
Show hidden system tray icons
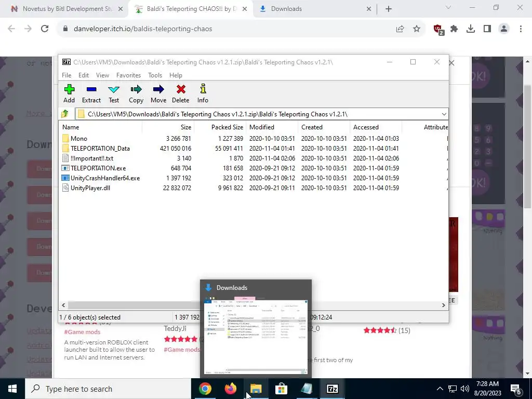coord(440,389)
